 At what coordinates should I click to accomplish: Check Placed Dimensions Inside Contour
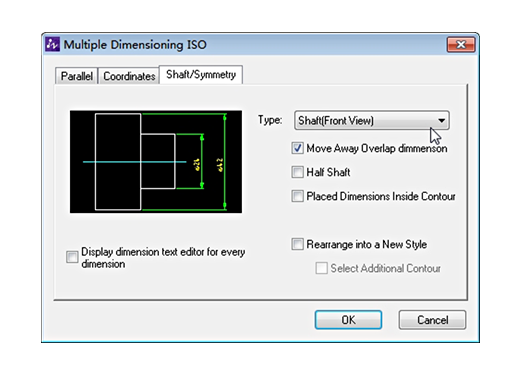(297, 196)
